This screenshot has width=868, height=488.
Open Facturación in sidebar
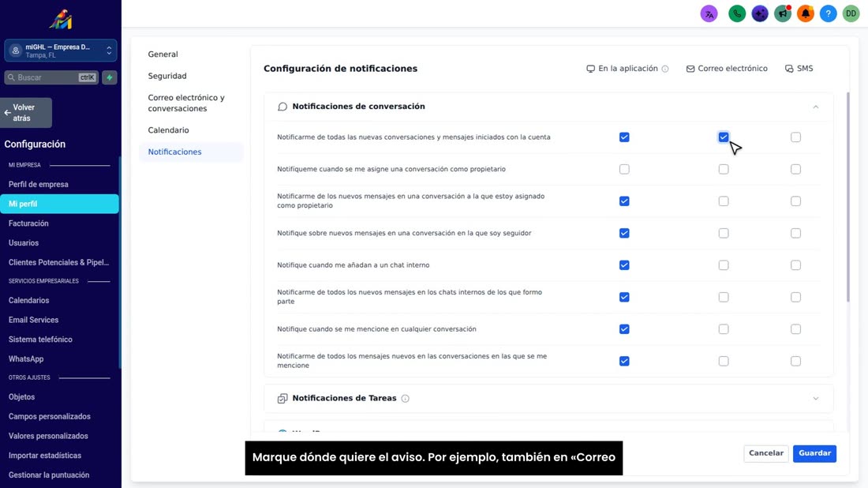pos(28,223)
